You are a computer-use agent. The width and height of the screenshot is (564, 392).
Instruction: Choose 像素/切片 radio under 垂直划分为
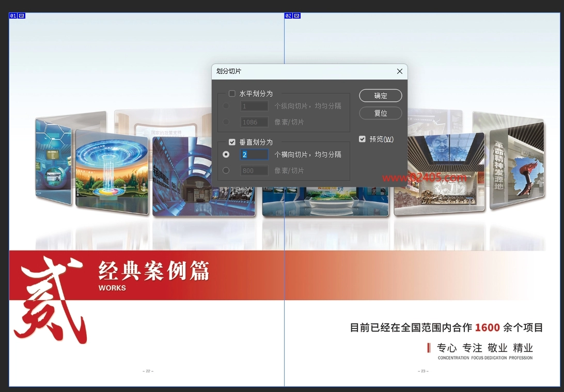click(x=226, y=170)
